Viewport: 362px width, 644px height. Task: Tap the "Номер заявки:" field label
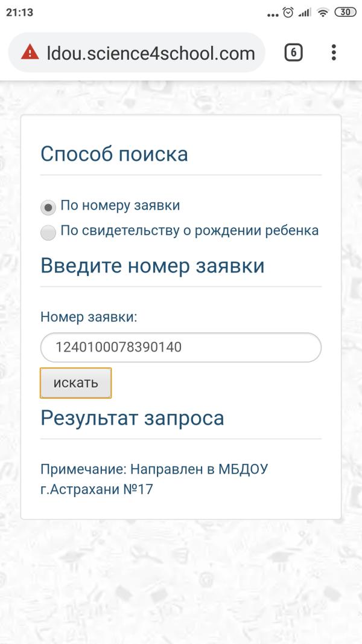click(x=89, y=316)
